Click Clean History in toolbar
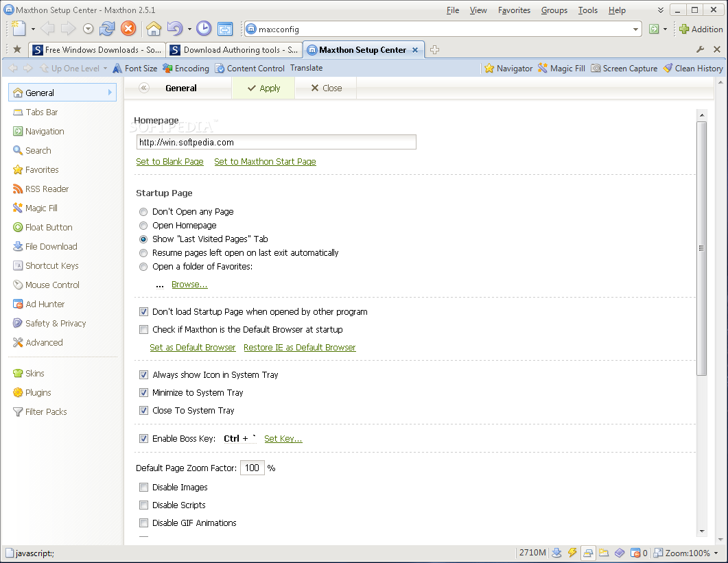The width and height of the screenshot is (728, 563). [x=693, y=68]
